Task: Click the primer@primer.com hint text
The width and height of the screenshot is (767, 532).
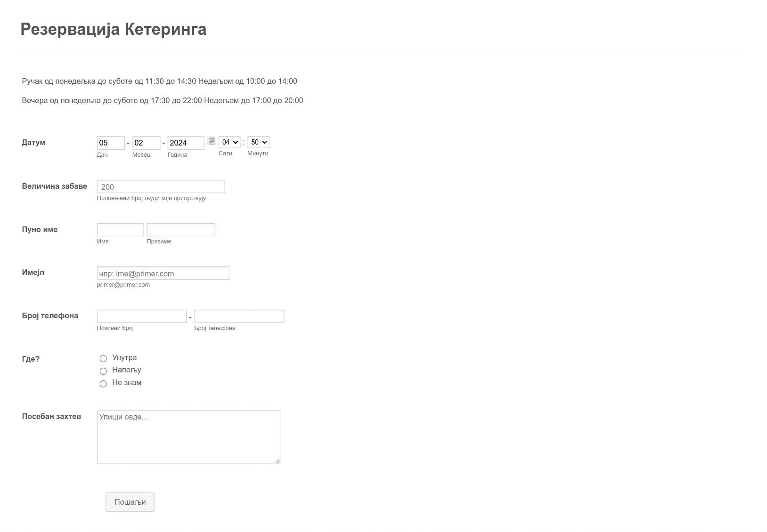Action: (123, 285)
